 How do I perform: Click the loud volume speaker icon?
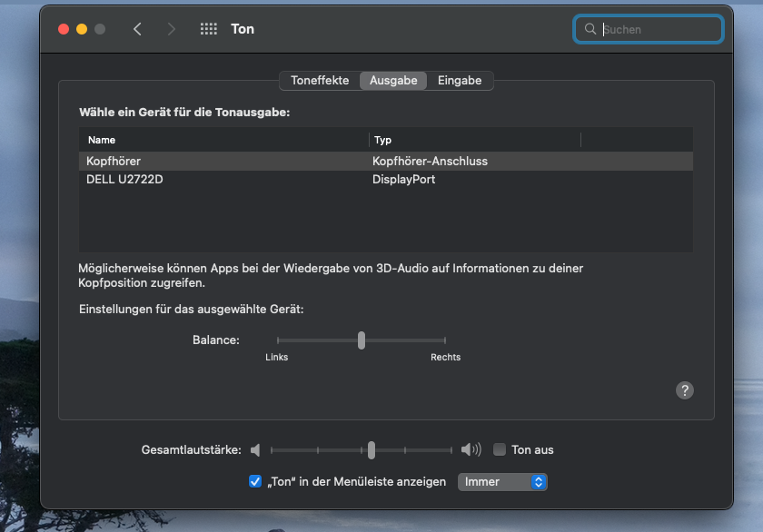pyautogui.click(x=471, y=449)
